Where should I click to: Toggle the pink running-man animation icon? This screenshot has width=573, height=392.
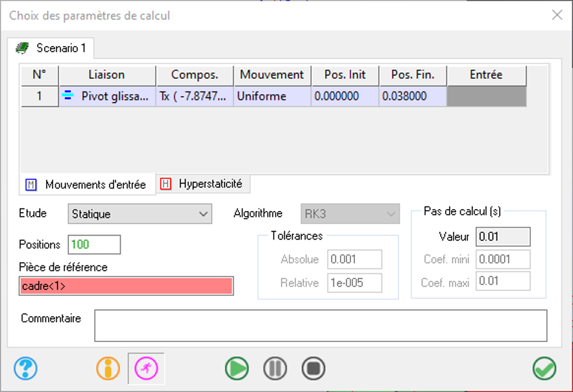(x=146, y=369)
